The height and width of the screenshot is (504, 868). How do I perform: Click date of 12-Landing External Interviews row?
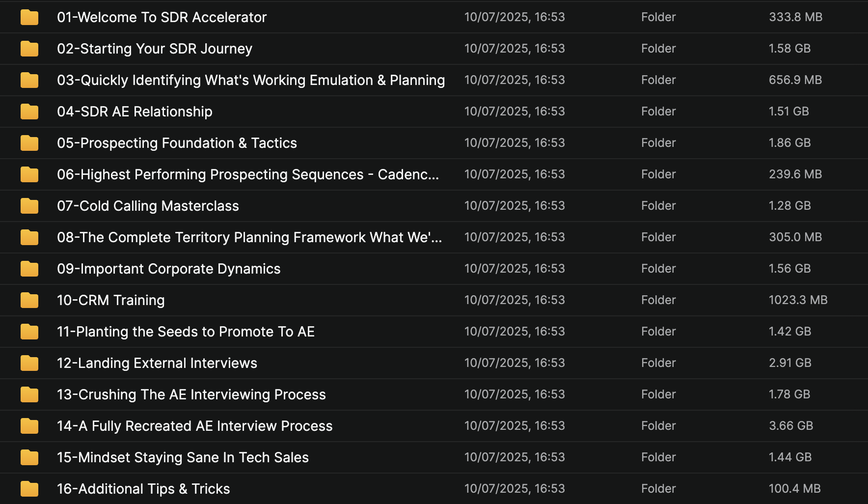click(515, 363)
